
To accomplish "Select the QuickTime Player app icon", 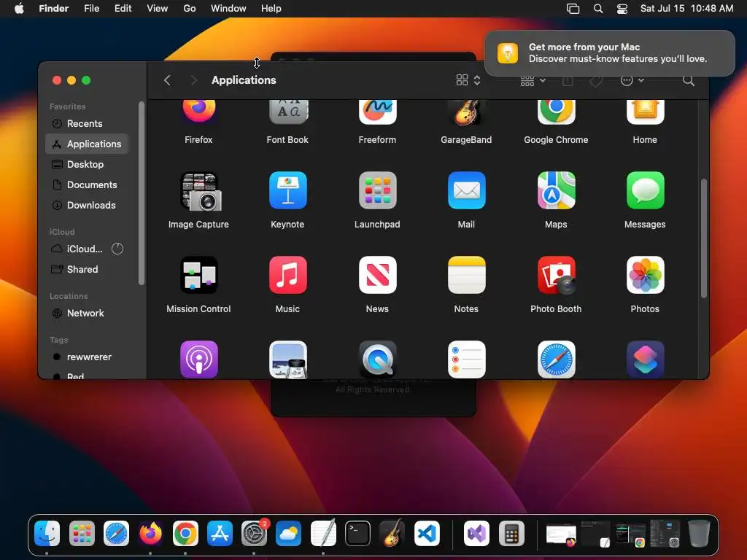I will click(377, 359).
